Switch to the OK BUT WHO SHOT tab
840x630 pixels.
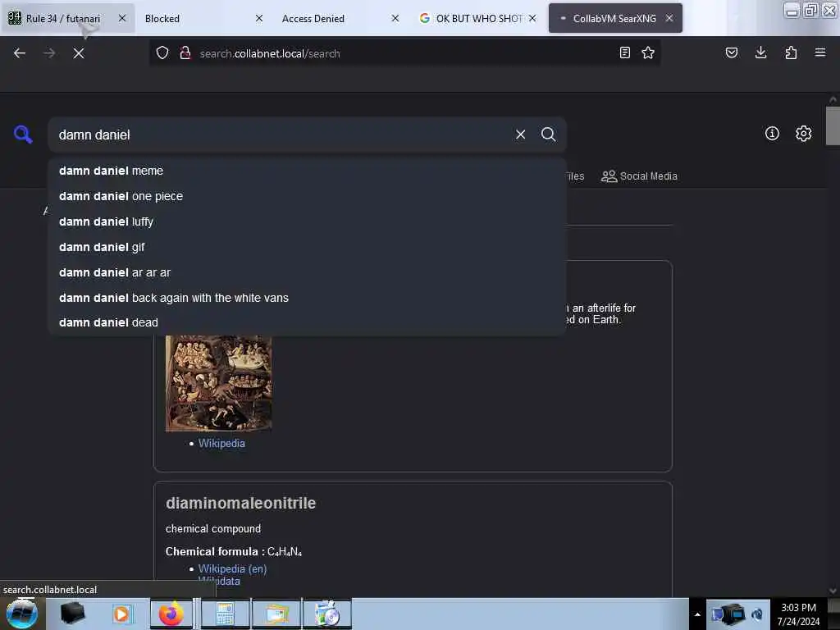(477, 18)
